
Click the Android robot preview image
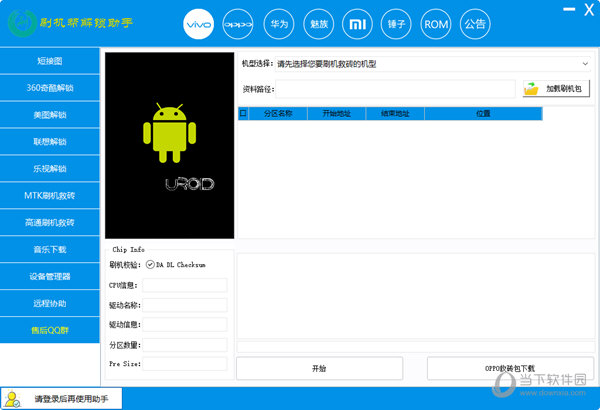pos(170,145)
